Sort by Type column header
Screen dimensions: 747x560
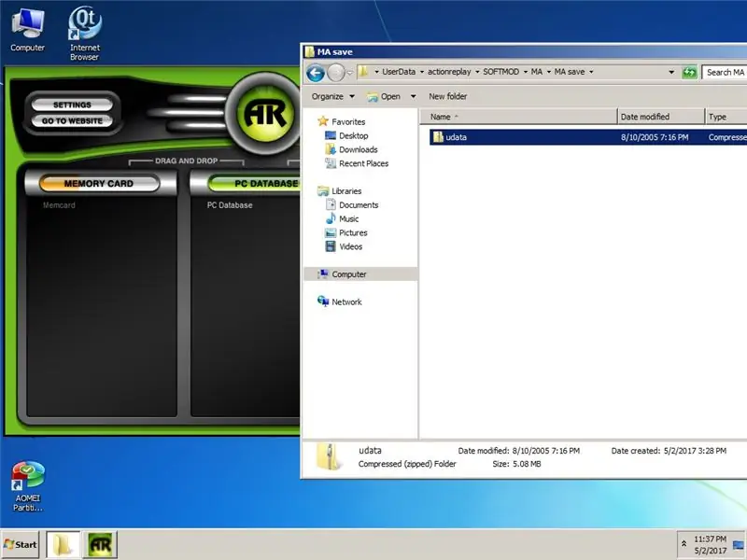(x=726, y=117)
